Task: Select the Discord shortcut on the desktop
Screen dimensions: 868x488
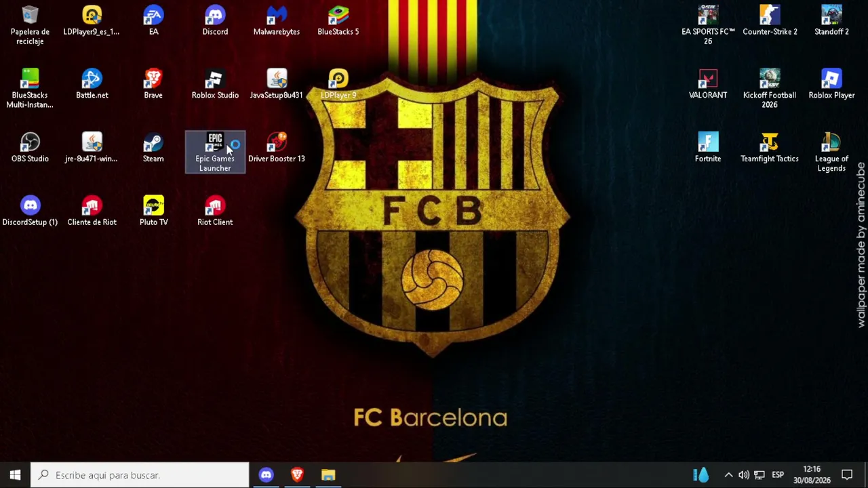Action: (x=215, y=20)
